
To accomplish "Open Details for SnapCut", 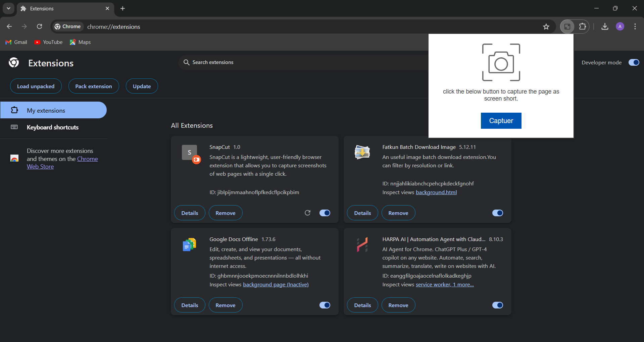I will (x=190, y=213).
